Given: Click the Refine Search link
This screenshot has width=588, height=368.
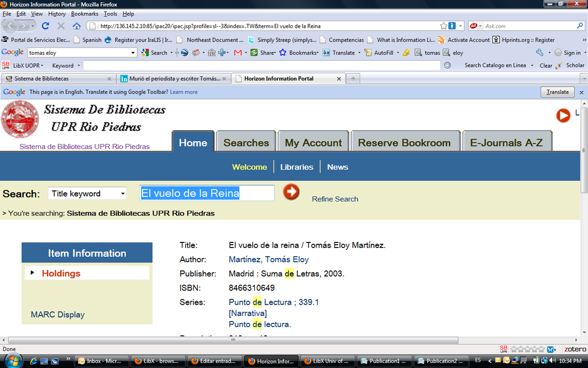Looking at the screenshot, I should pyautogui.click(x=335, y=199).
